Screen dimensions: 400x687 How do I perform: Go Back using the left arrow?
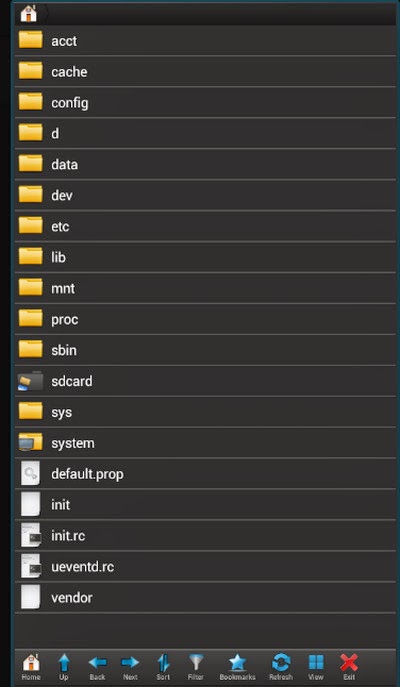pos(97,666)
